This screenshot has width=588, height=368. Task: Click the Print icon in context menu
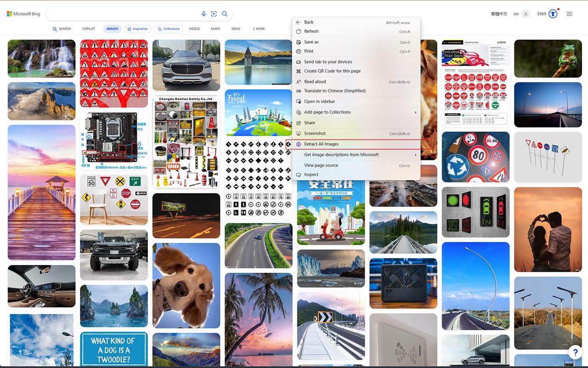[x=299, y=51]
